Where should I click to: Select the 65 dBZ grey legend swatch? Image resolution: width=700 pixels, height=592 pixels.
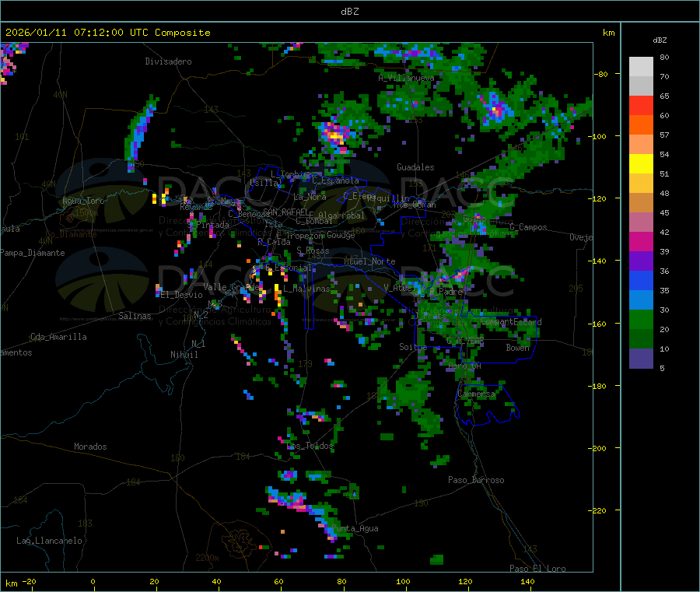pyautogui.click(x=641, y=86)
